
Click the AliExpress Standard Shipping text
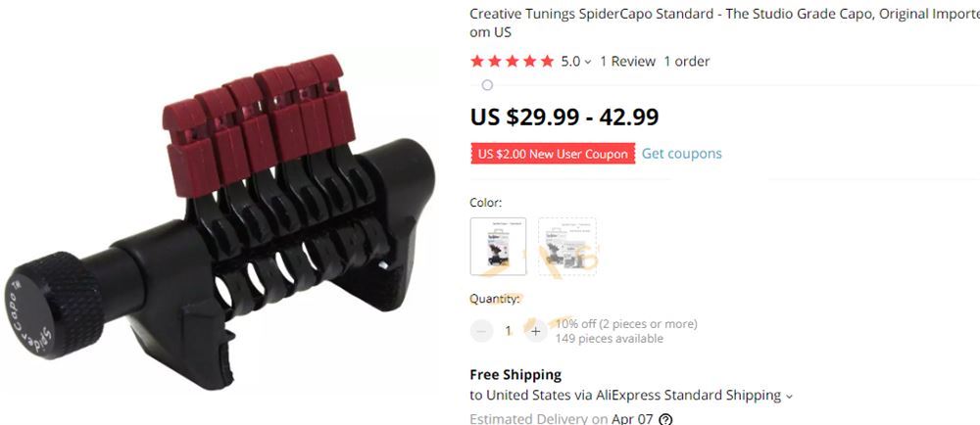pos(688,395)
